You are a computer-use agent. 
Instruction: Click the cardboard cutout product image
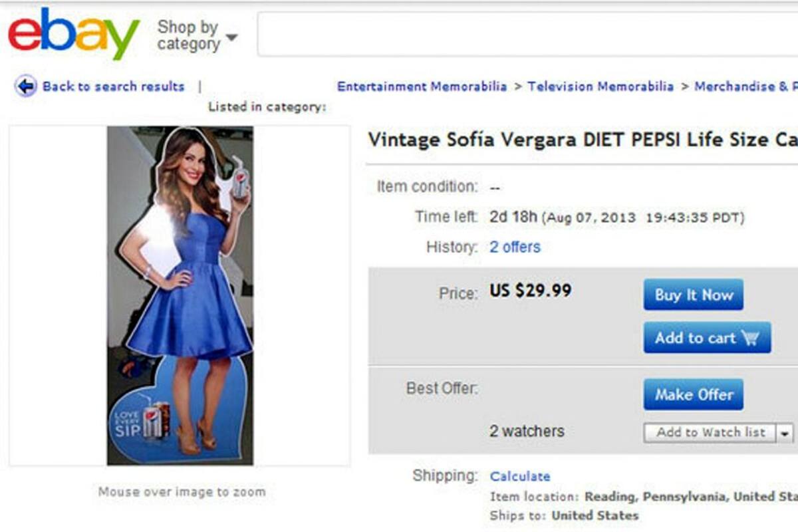(180, 296)
